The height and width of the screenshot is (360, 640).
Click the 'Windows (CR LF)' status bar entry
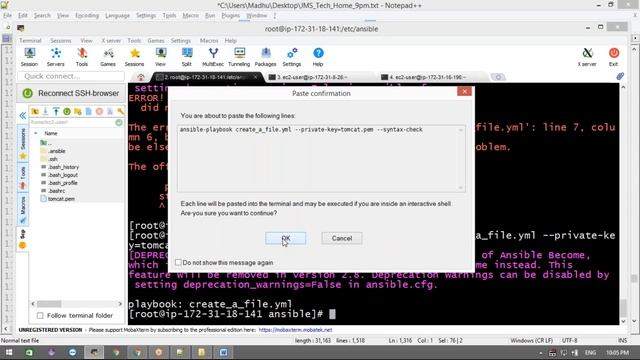point(531,340)
